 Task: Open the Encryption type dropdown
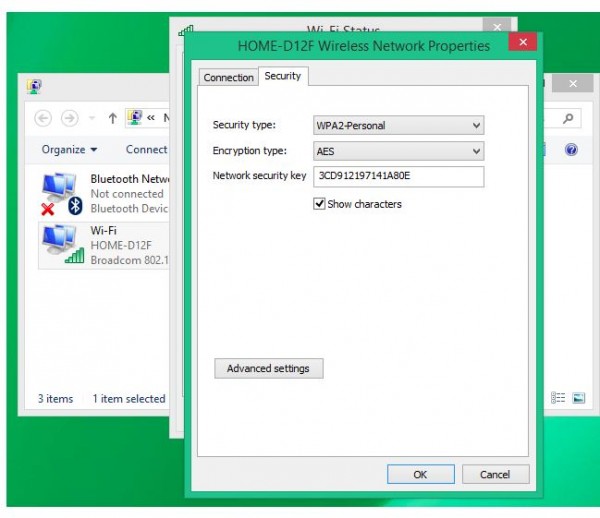(x=398, y=151)
